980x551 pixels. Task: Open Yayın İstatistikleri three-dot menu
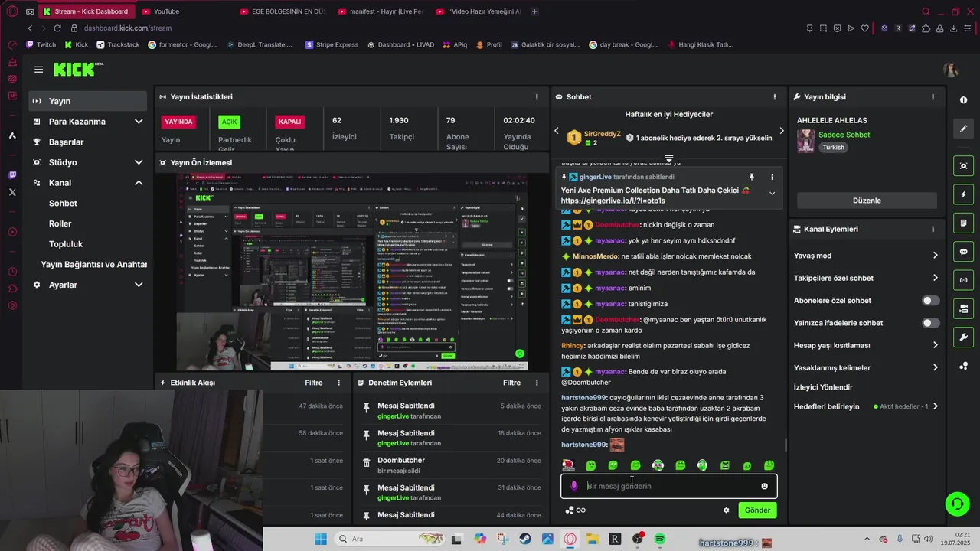[537, 97]
